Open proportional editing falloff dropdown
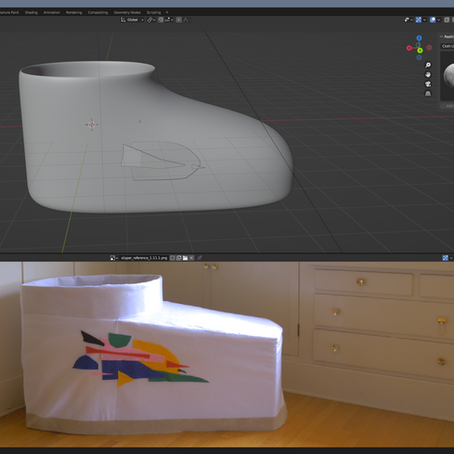 pyautogui.click(x=187, y=20)
